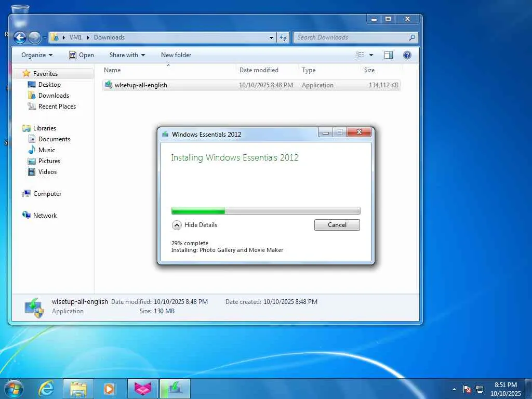This screenshot has width=532, height=399.
Task: Click the clock showing 8:51 PM
Action: tap(506, 385)
